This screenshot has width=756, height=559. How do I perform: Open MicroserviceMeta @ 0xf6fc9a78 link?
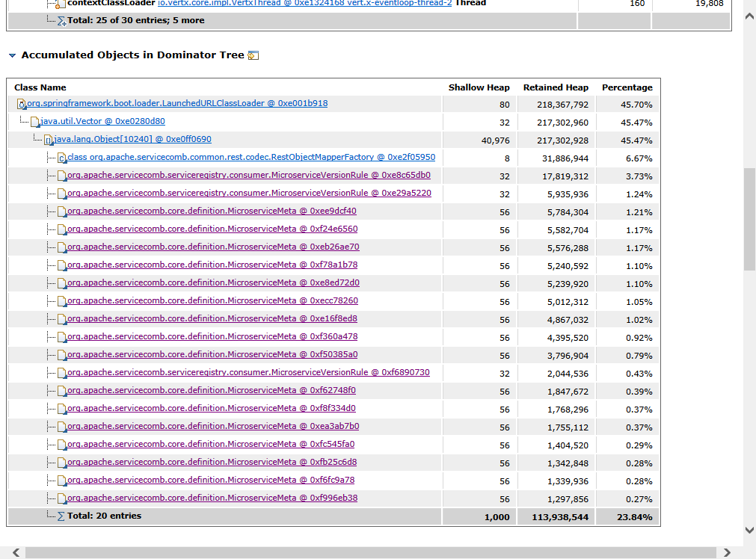(211, 480)
